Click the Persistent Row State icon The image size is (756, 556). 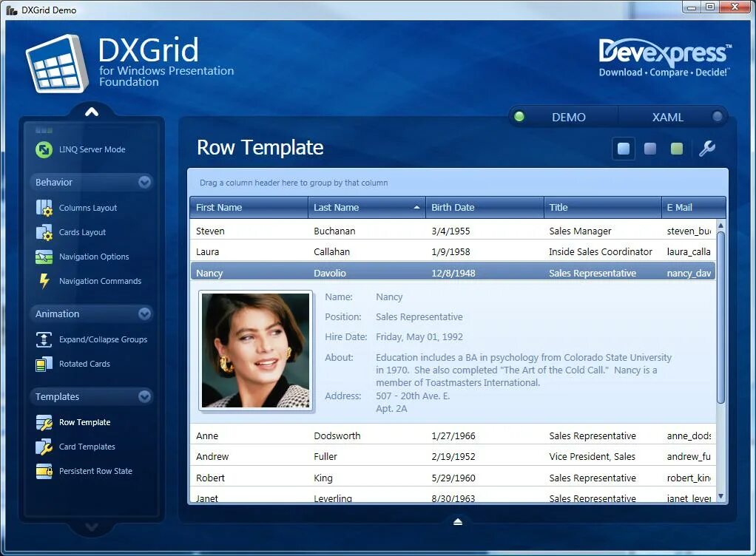(44, 471)
